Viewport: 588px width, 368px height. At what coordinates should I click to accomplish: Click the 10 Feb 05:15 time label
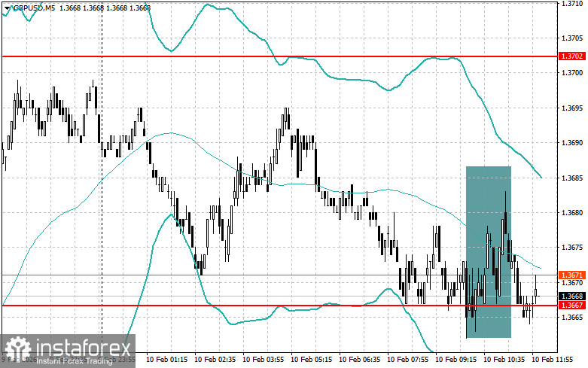click(312, 360)
